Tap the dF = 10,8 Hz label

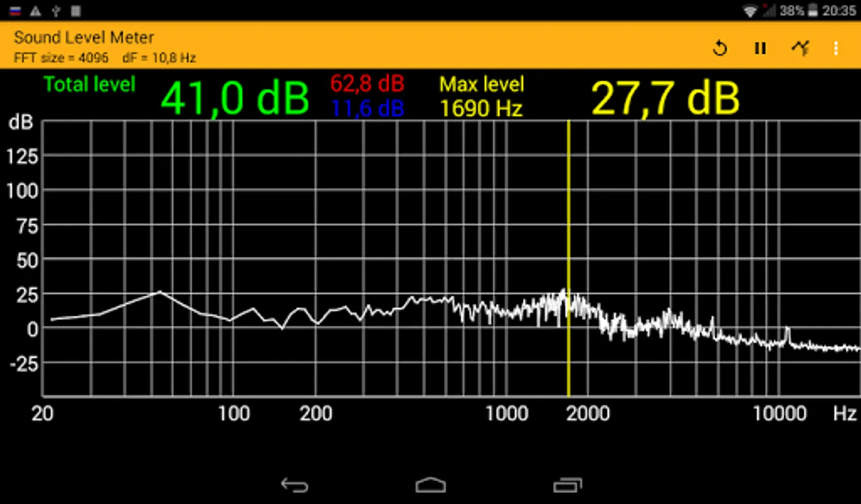point(159,58)
